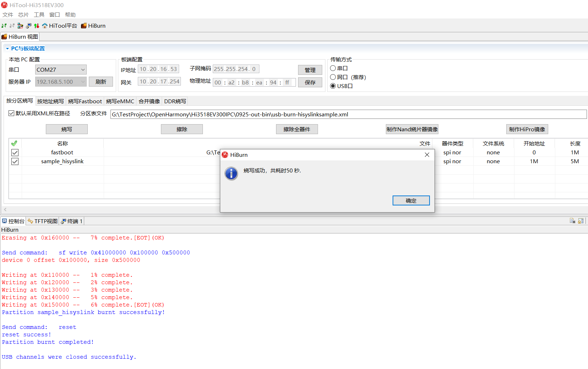Click the 物理地址 MAC field
588x369 pixels.
click(254, 82)
